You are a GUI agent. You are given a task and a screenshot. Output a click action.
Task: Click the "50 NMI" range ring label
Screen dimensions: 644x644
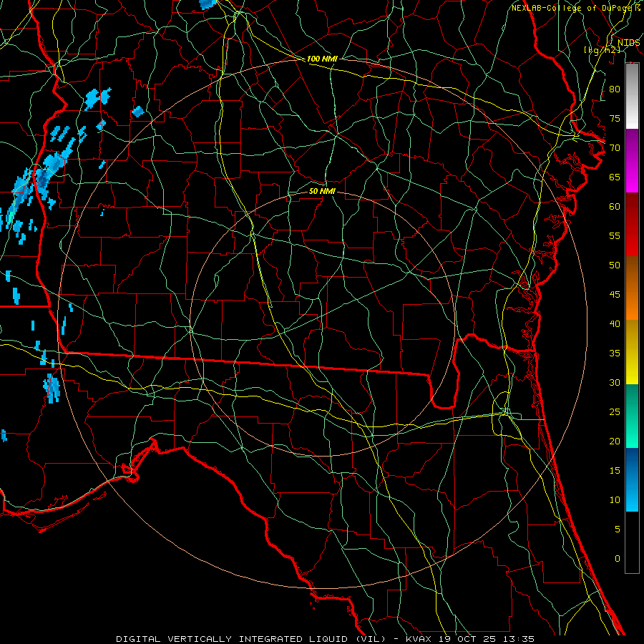coord(322,191)
